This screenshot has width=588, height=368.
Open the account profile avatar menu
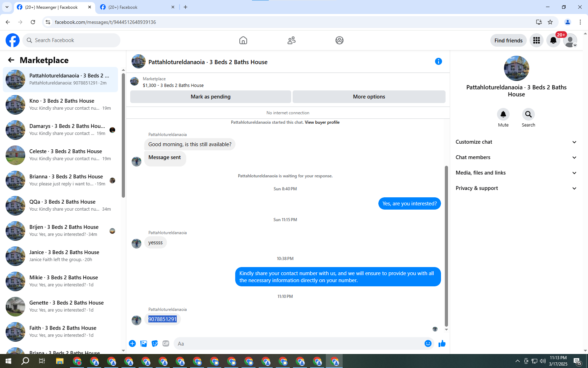point(570,41)
